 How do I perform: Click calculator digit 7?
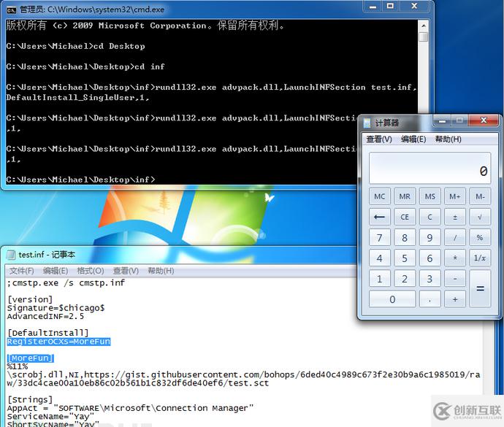[380, 237]
